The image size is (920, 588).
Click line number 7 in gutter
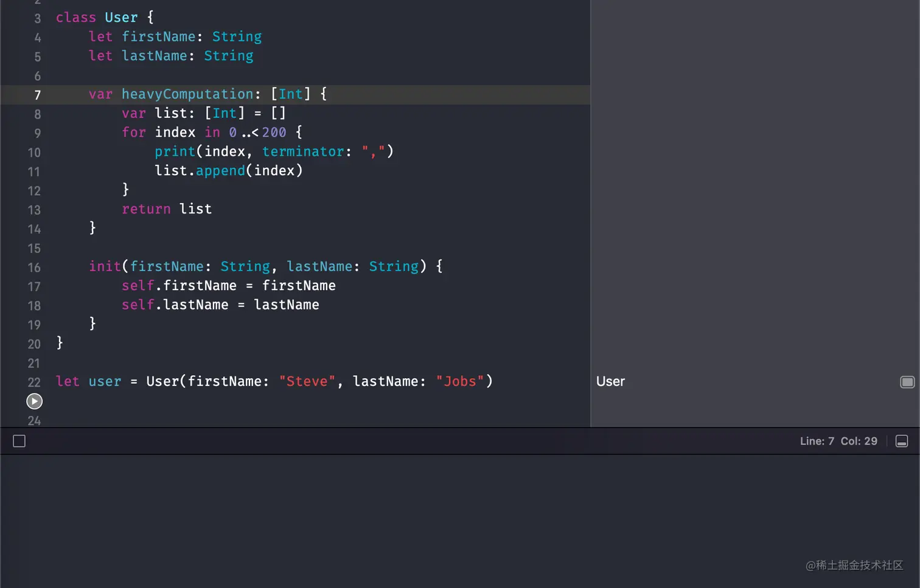[38, 95]
